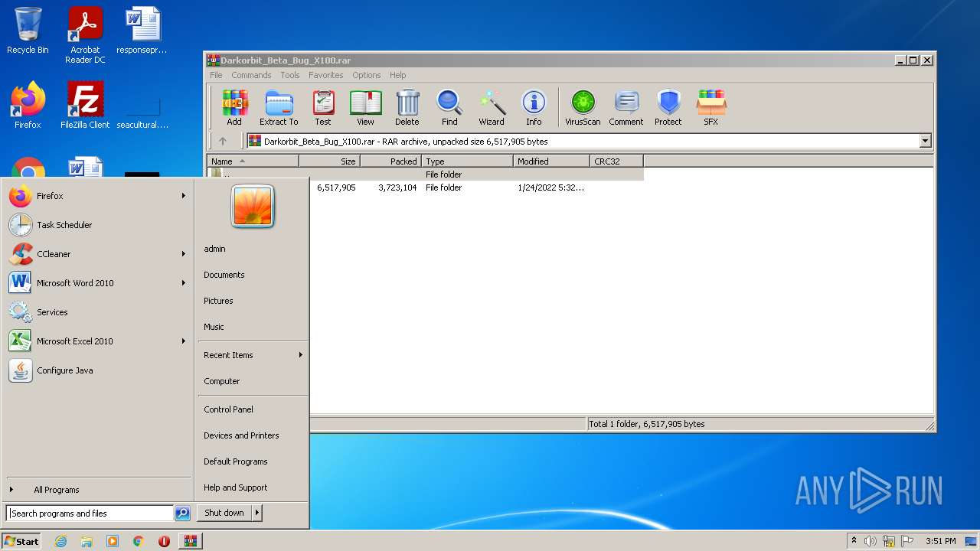Open the Favorites menu
The height and width of the screenshot is (551, 980).
pos(325,75)
